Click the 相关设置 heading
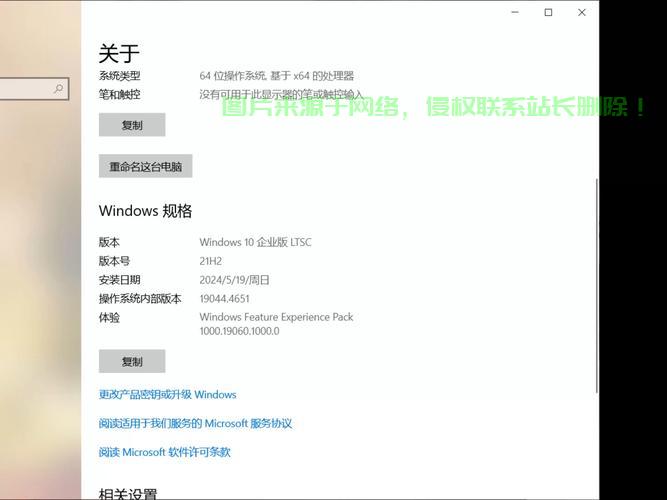Screen dimensions: 667x500 128,494
